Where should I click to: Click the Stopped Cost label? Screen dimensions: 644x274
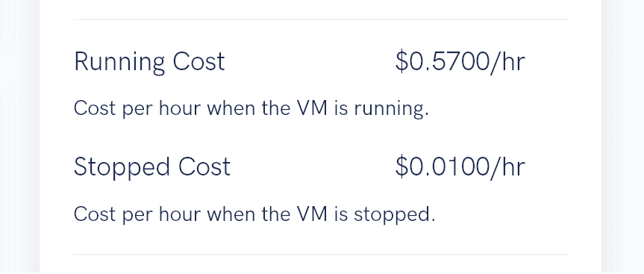(152, 167)
